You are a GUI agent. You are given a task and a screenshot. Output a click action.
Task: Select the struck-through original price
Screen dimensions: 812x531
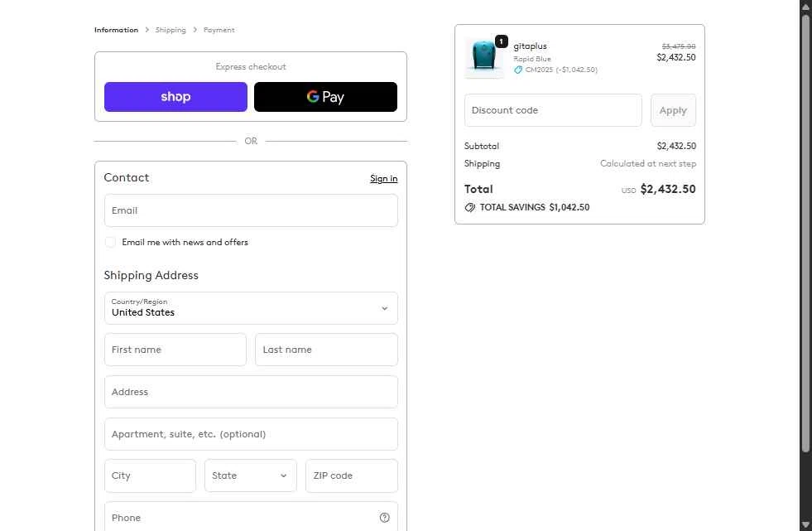click(x=679, y=46)
